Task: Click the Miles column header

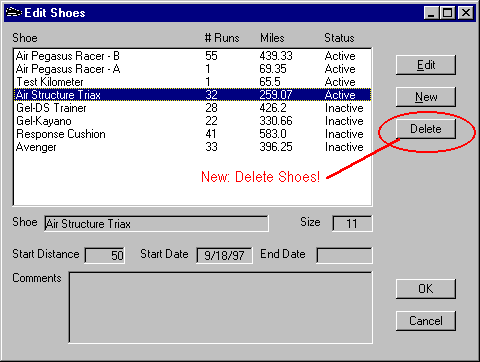Action: click(x=272, y=38)
